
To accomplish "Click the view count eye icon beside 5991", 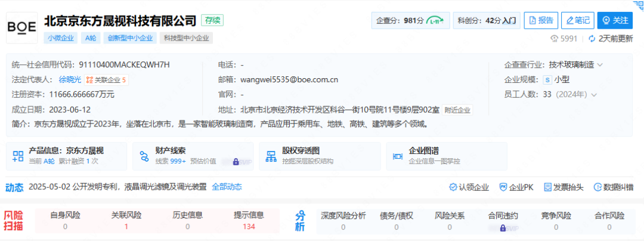I will pyautogui.click(x=554, y=39).
